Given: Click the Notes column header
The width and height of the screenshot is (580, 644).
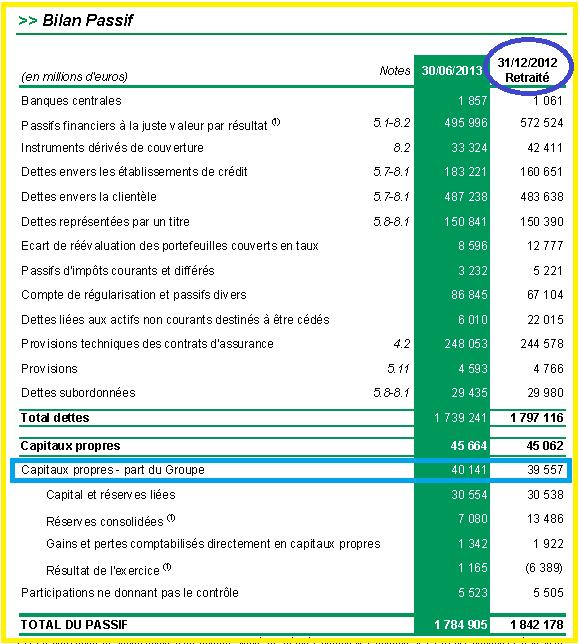Looking at the screenshot, I should pos(395,71).
